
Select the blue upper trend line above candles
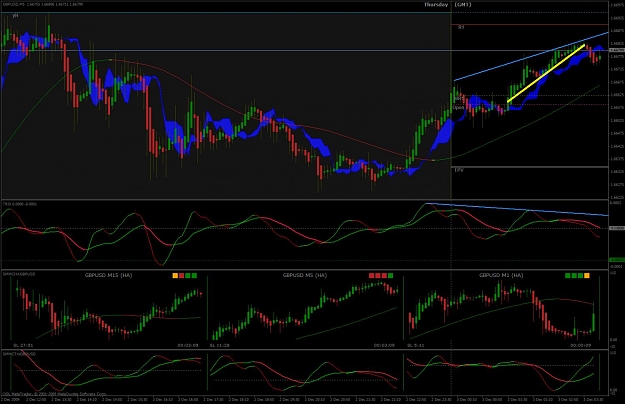point(531,56)
